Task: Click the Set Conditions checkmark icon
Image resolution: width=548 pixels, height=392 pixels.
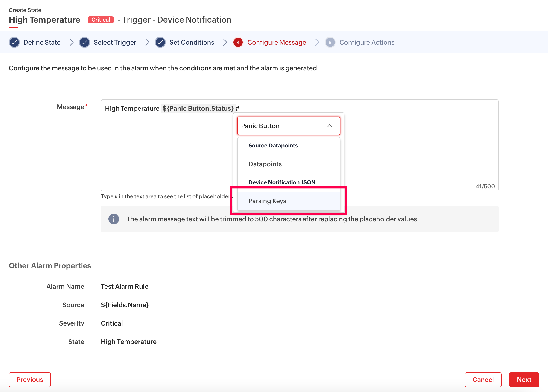Action: [x=160, y=43]
